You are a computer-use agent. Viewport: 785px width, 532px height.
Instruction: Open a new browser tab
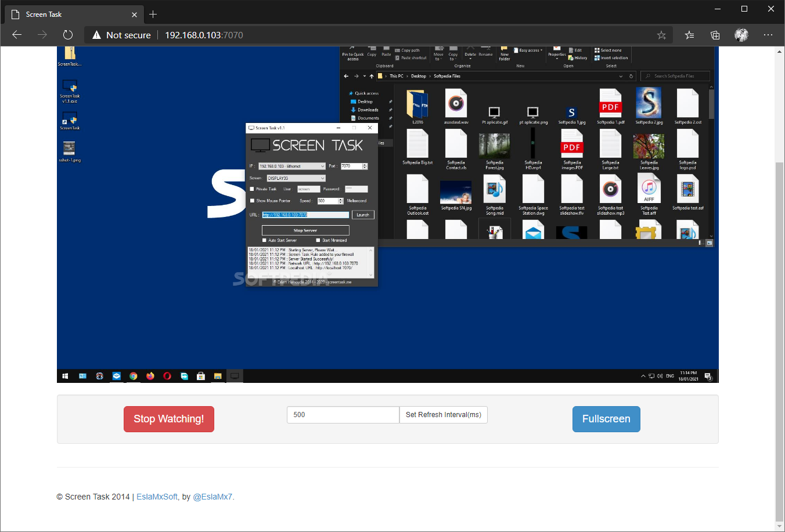pyautogui.click(x=153, y=14)
